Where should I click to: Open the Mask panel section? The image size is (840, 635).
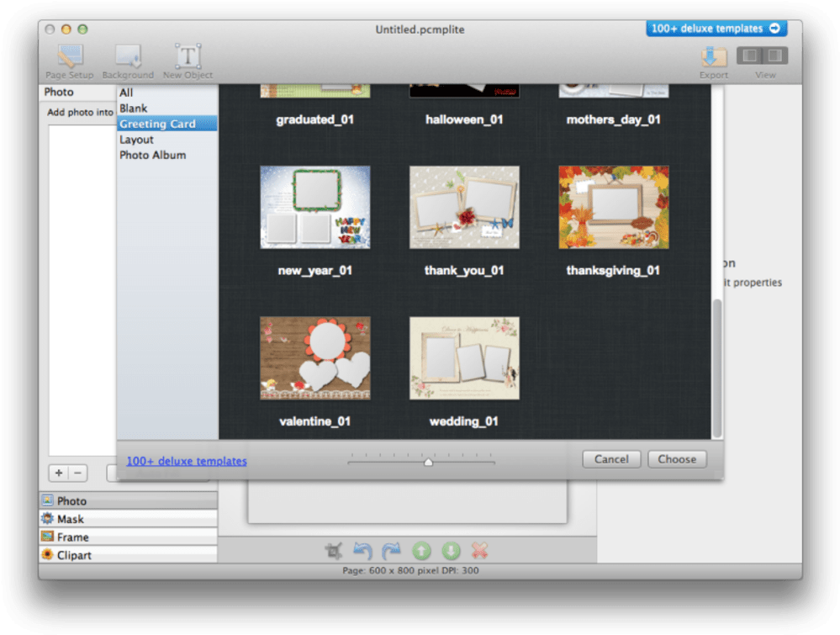coord(129,519)
